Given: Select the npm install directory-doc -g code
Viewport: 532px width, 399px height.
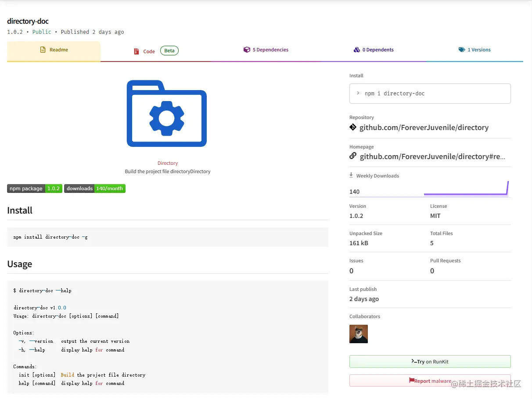Looking at the screenshot, I should click(50, 237).
